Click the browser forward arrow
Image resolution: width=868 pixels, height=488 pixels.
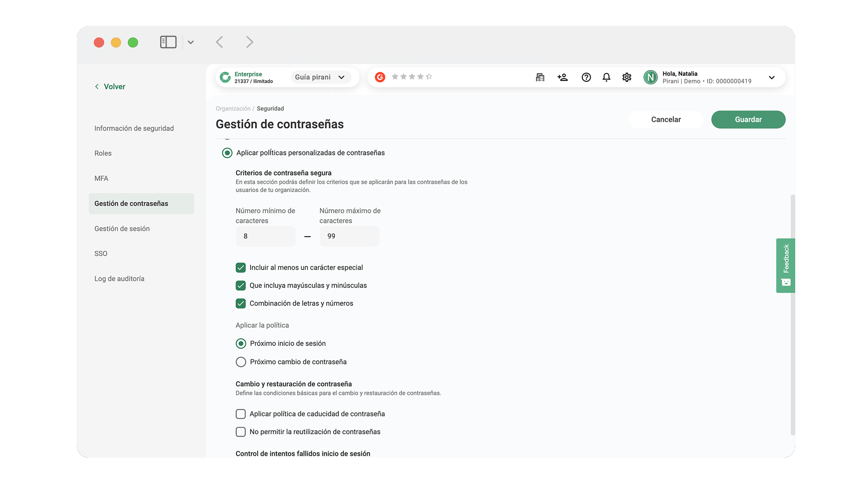click(x=250, y=42)
